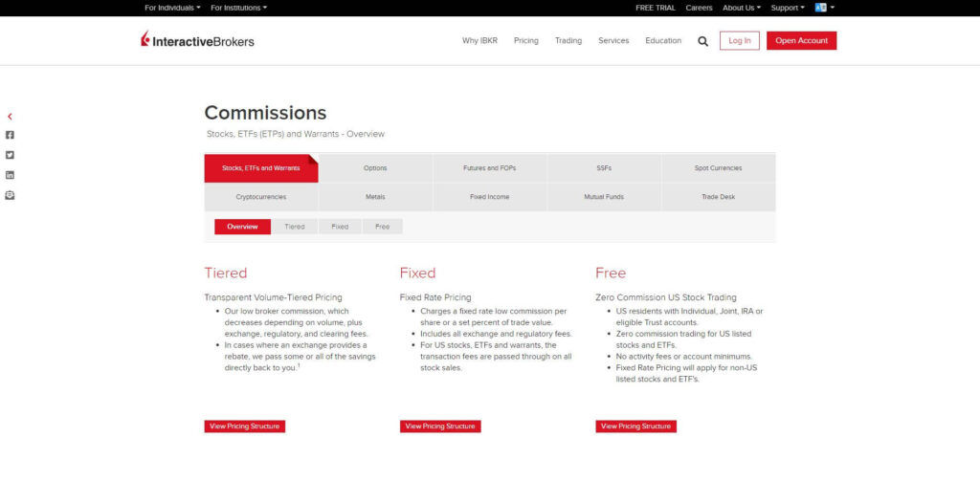Viewport: 980px width, 481px height.
Task: Open the language translate icon
Action: 820,8
